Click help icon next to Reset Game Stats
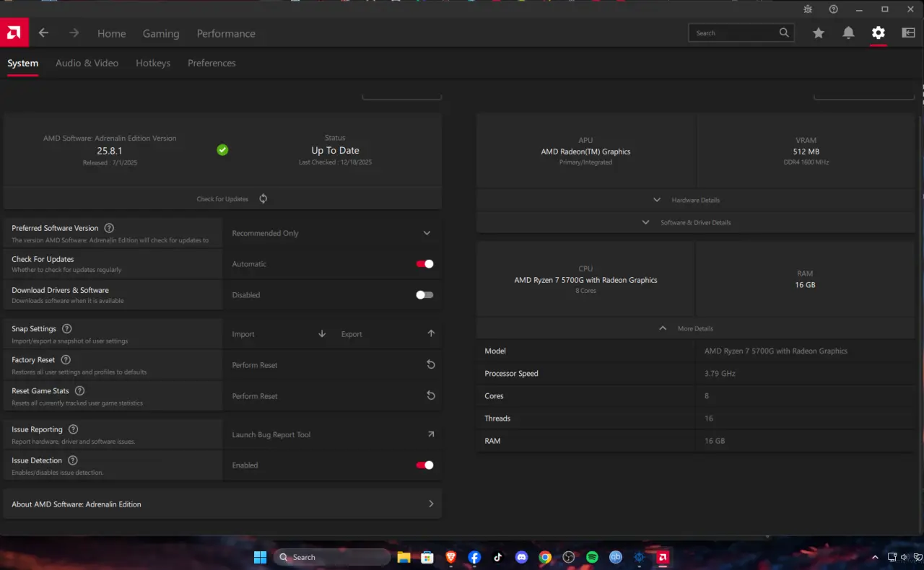Screen dimensions: 924x570 click(79, 391)
